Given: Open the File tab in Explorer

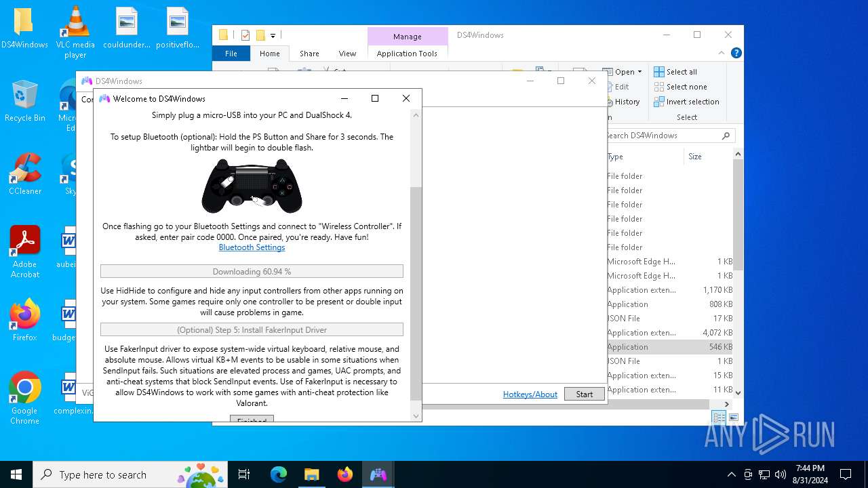Looking at the screenshot, I should (231, 54).
